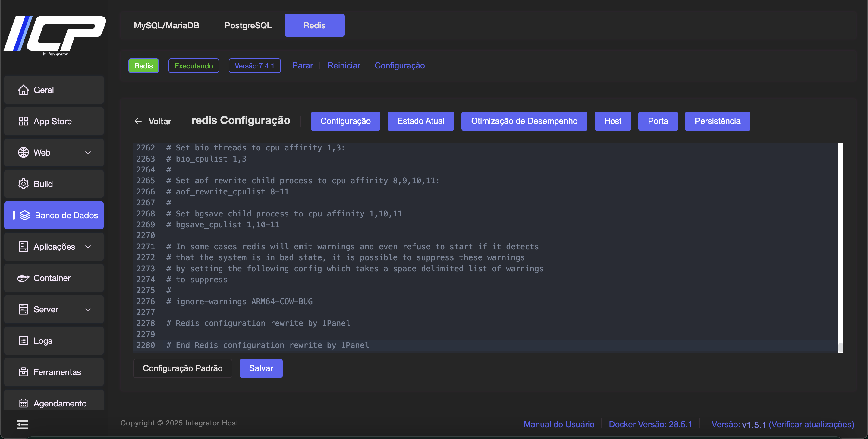868x439 pixels.
Task: Open Agendamento calendar icon
Action: click(x=23, y=403)
